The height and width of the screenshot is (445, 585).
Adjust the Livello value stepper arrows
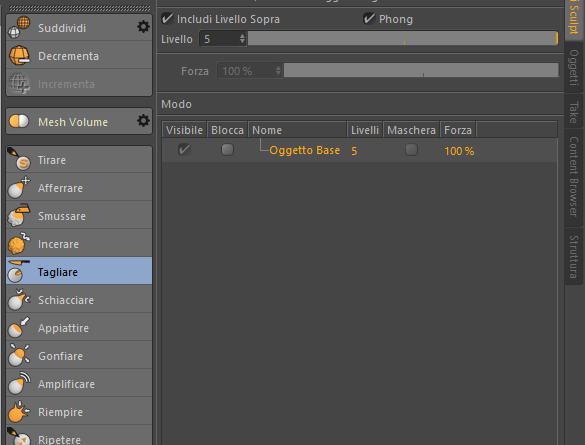[x=242, y=39]
